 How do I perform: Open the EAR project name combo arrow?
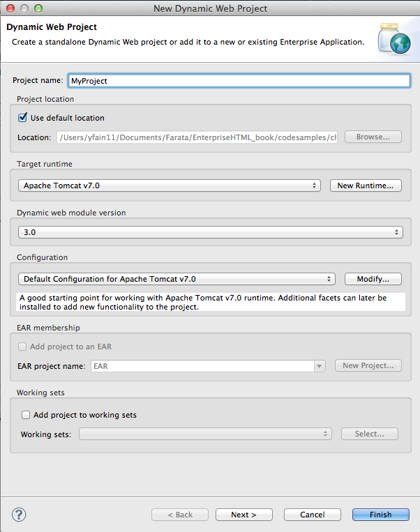pos(320,365)
